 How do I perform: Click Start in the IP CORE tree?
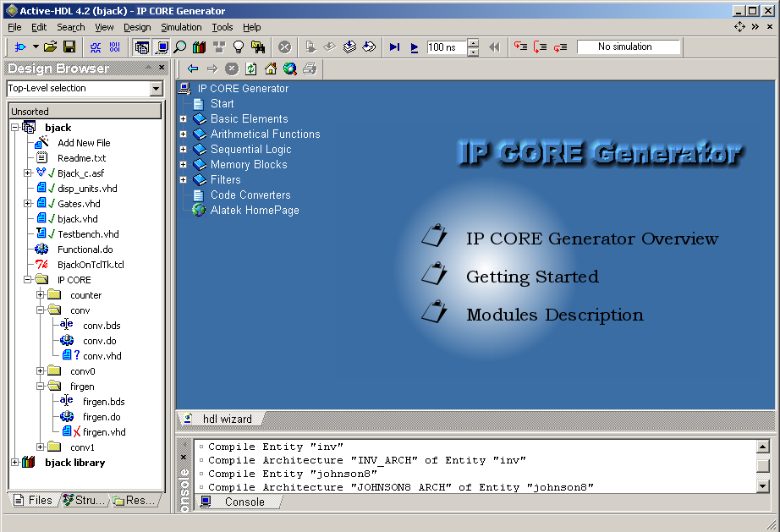[x=222, y=103]
